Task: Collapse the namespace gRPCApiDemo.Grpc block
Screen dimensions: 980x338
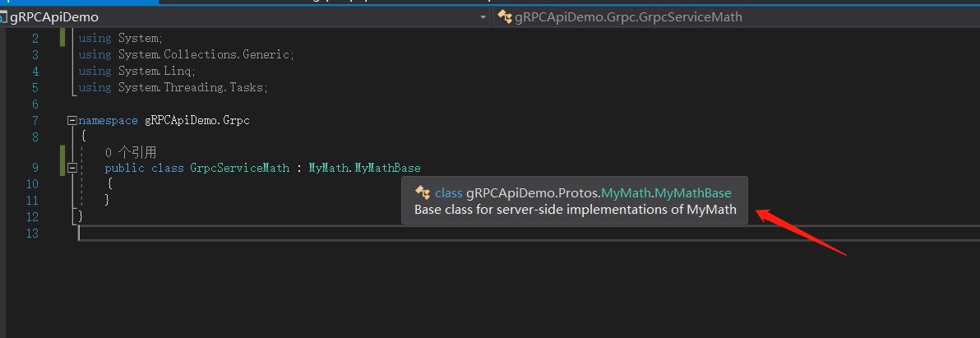Action: point(72,121)
